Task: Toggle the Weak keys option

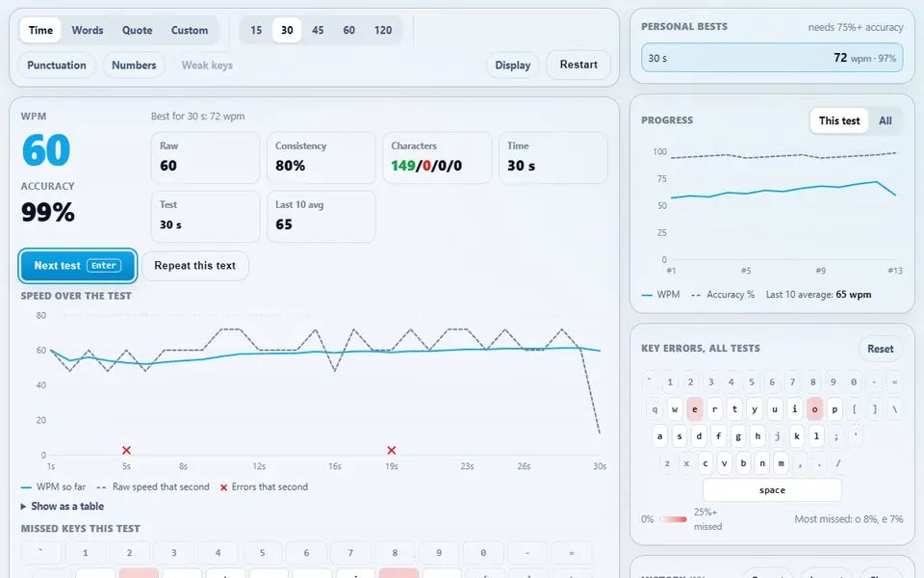Action: coord(207,65)
